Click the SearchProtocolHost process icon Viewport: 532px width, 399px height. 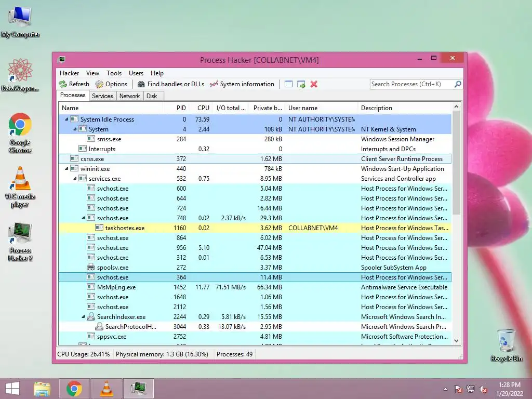[99, 326]
